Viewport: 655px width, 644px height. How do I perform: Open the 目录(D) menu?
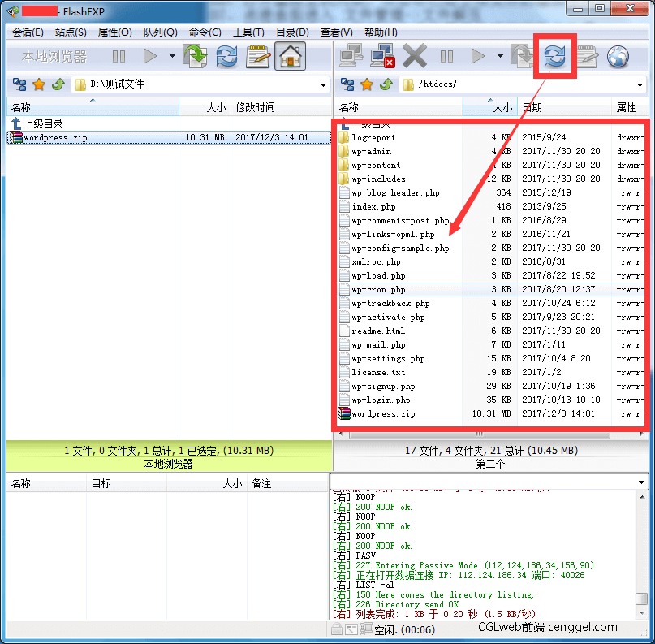pyautogui.click(x=292, y=32)
